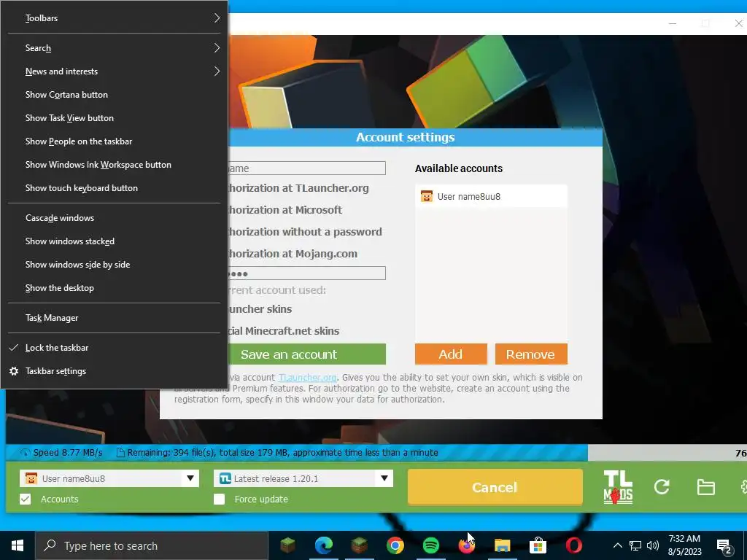
Task: Expand the News and interests submenu
Action: click(115, 71)
